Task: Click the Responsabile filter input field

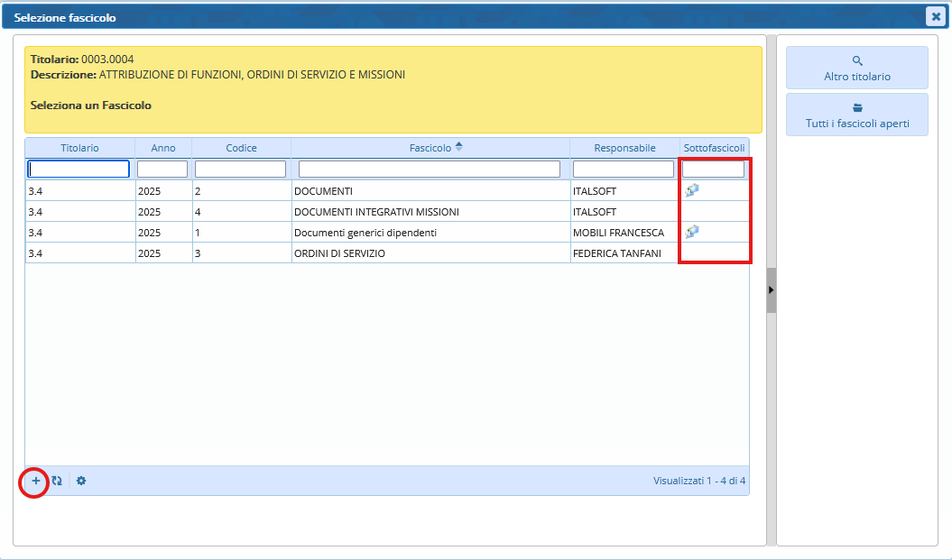Action: (x=624, y=169)
